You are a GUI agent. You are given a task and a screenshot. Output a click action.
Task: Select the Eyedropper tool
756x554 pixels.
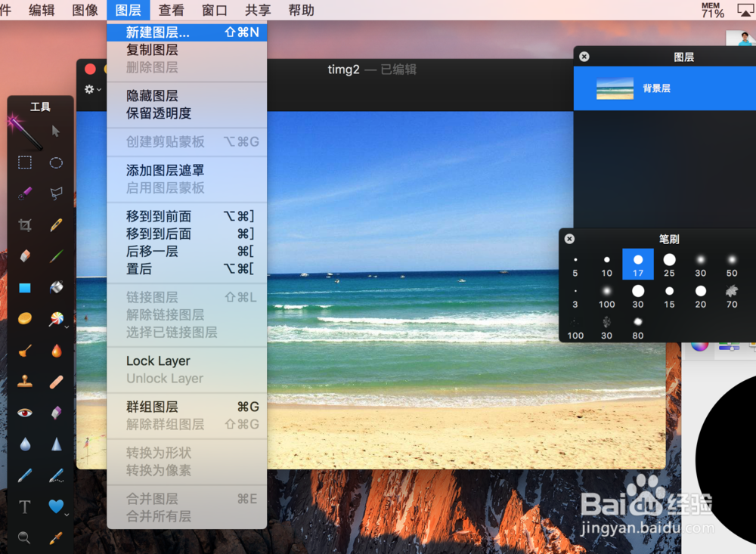point(56,537)
